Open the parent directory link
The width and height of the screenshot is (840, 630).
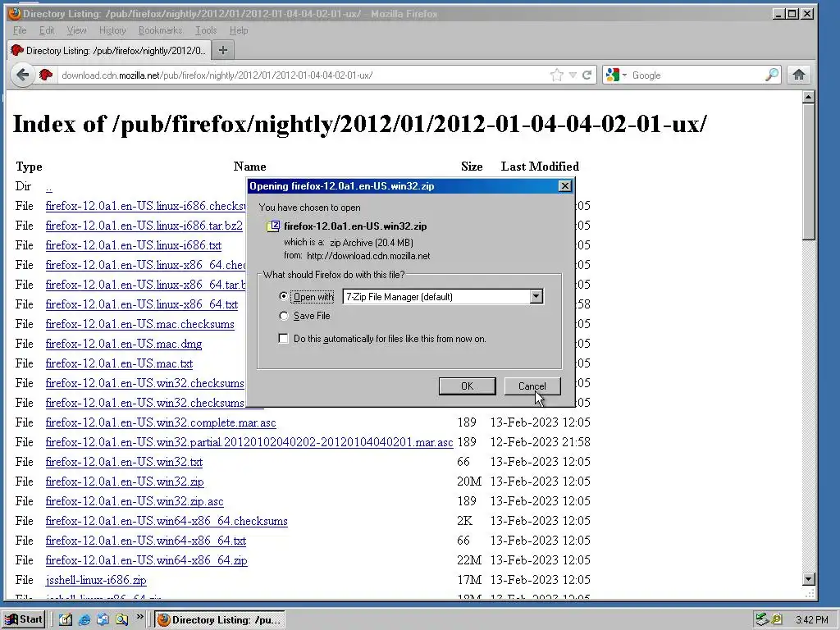click(48, 186)
